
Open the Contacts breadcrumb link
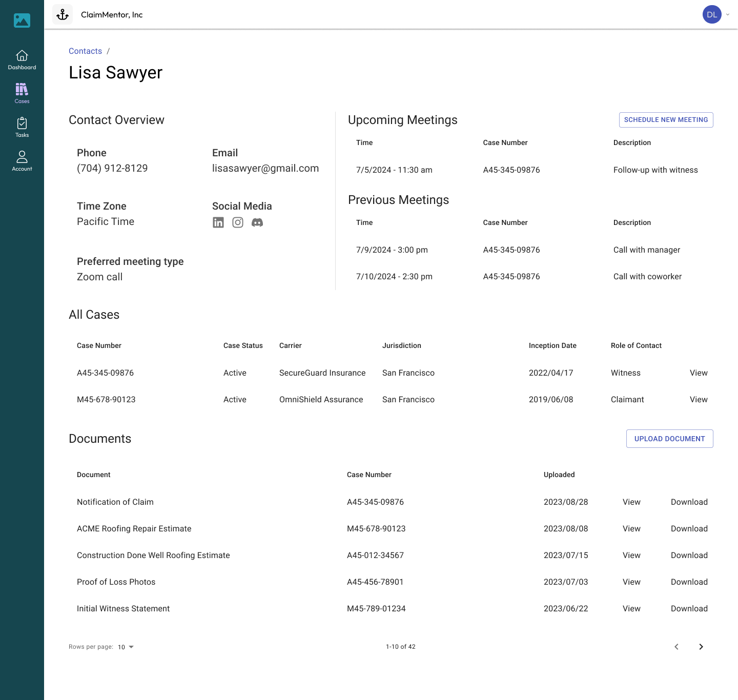[x=85, y=51]
